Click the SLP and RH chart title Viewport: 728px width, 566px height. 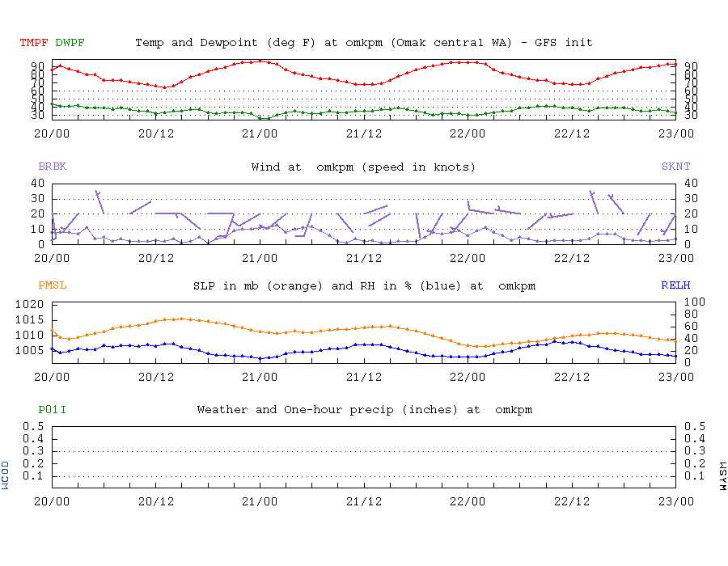tap(365, 285)
